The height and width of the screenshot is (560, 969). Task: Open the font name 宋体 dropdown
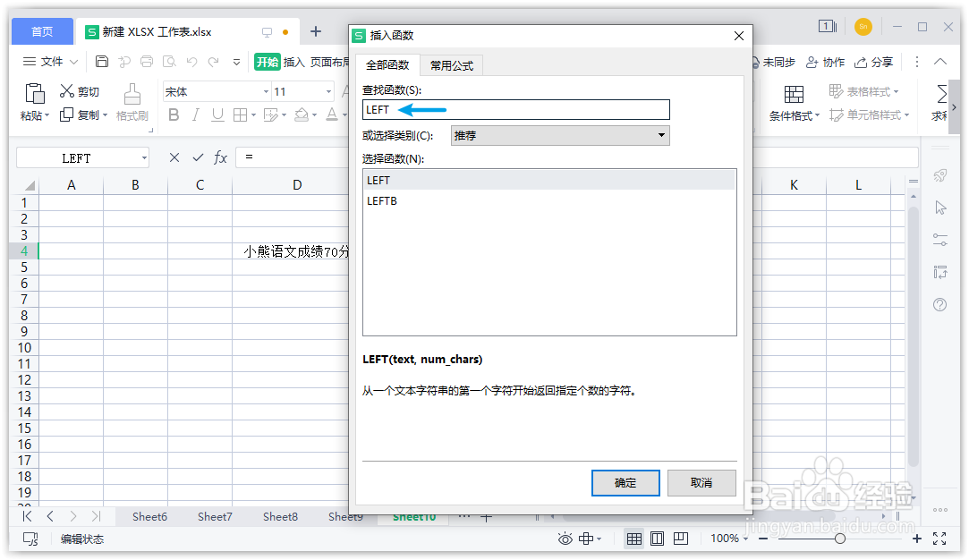tap(265, 90)
